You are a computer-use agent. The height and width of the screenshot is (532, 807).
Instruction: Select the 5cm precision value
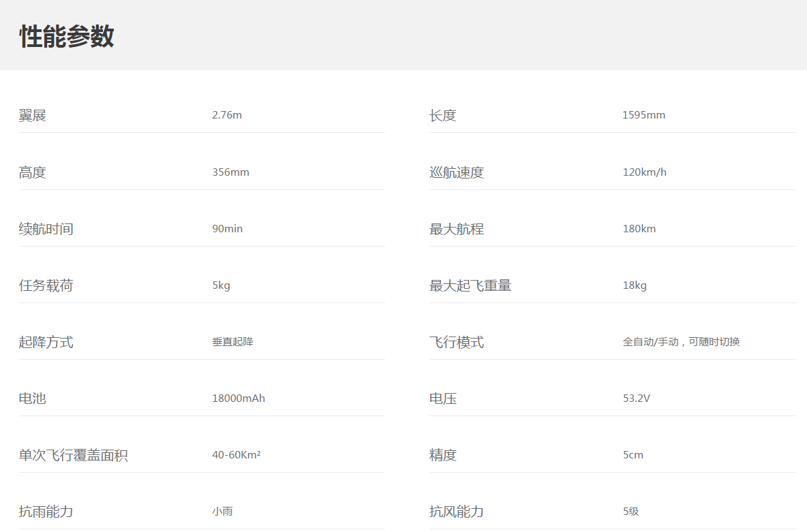coord(633,455)
